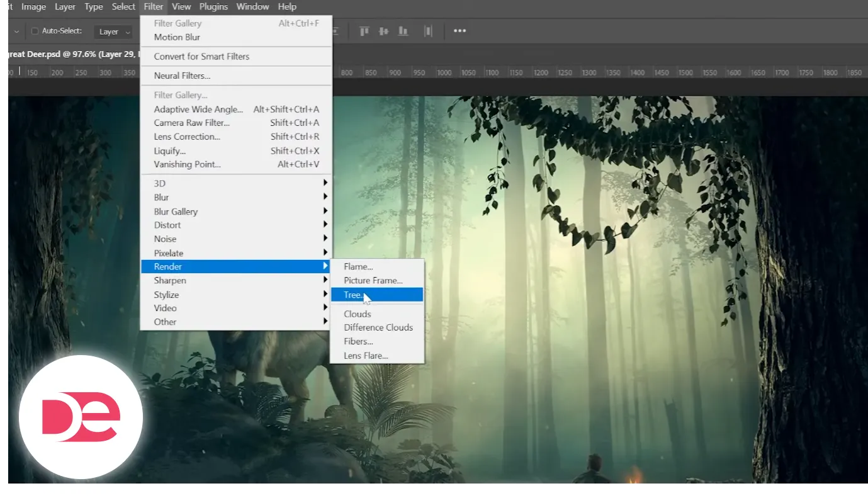Click align vertical centers icon
868x498 pixels.
pos(383,31)
